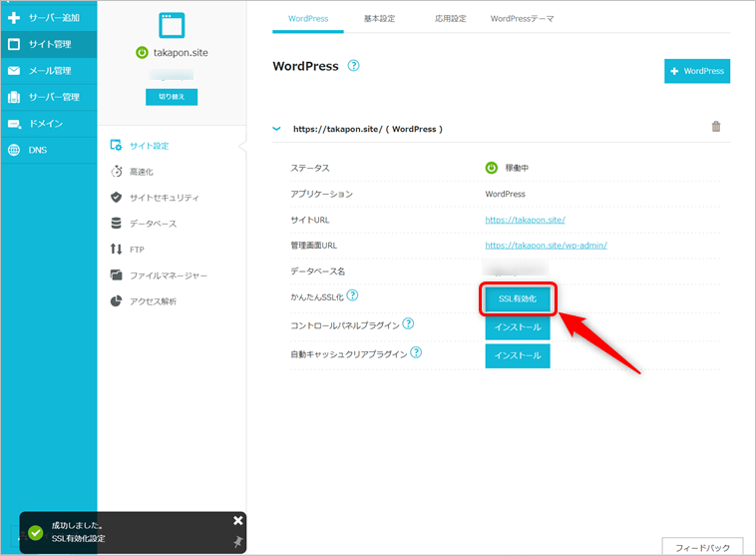756x556 pixels.
Task: Install the コントロールパネルプラグイン
Action: coord(518,326)
